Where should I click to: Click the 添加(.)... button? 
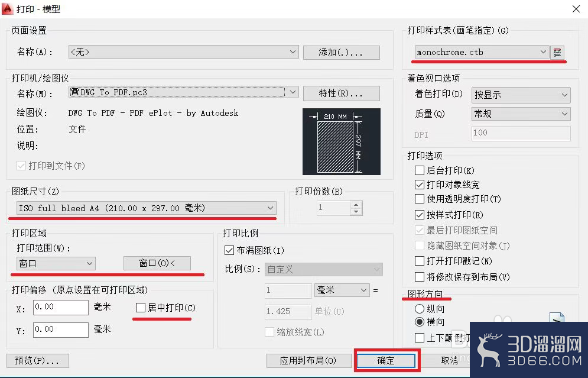[x=341, y=53]
